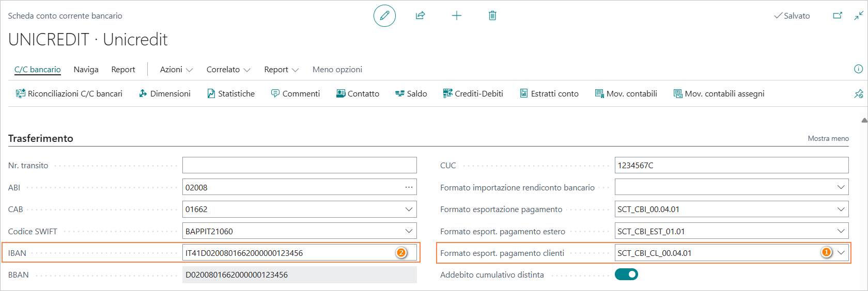868x291 pixels.
Task: Click the CUC input field
Action: (732, 165)
